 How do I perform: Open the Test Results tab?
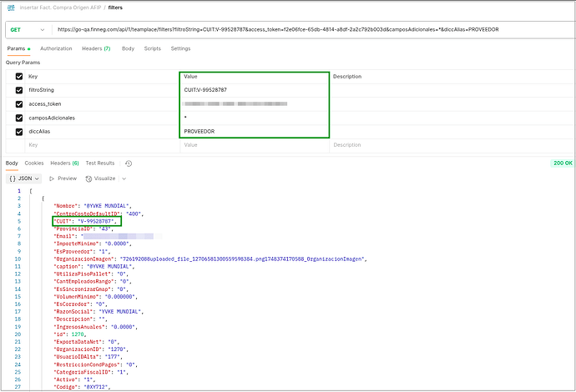100,163
